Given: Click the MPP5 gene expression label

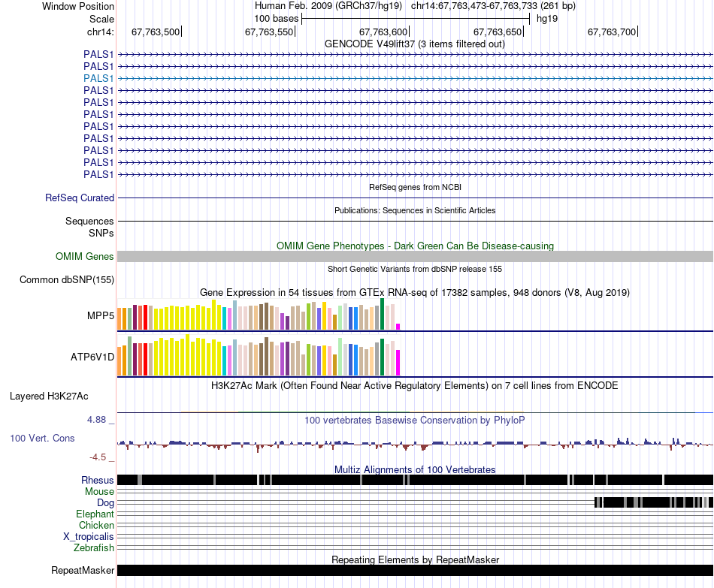Looking at the screenshot, I should [101, 315].
